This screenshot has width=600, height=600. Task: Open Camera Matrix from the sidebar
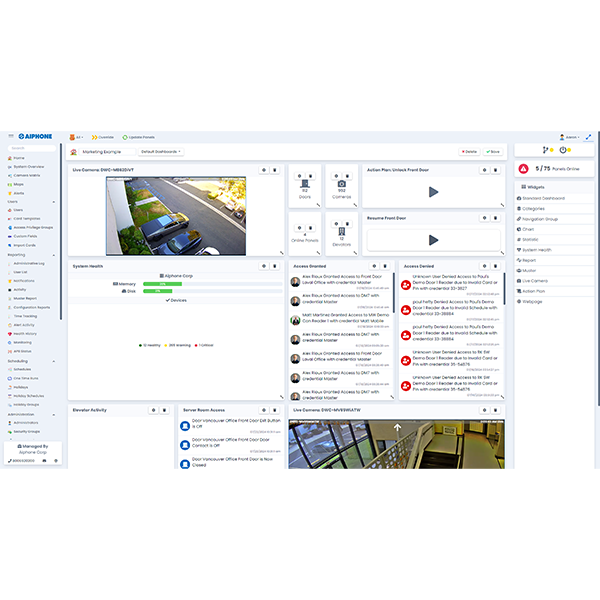point(27,176)
